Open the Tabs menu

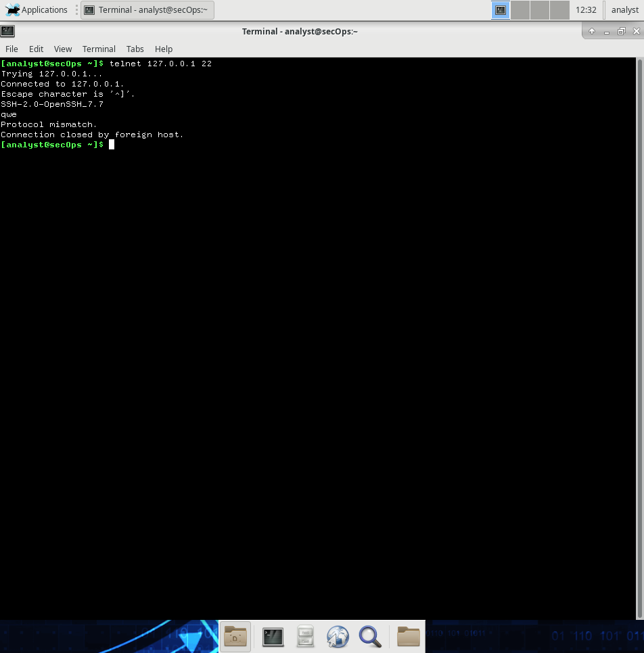[x=135, y=49]
